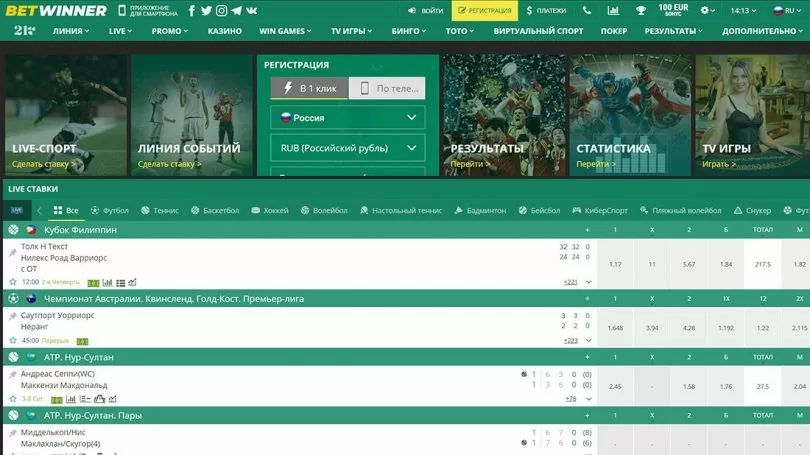
Task: Open the Live-спорт banner
Action: (66, 115)
